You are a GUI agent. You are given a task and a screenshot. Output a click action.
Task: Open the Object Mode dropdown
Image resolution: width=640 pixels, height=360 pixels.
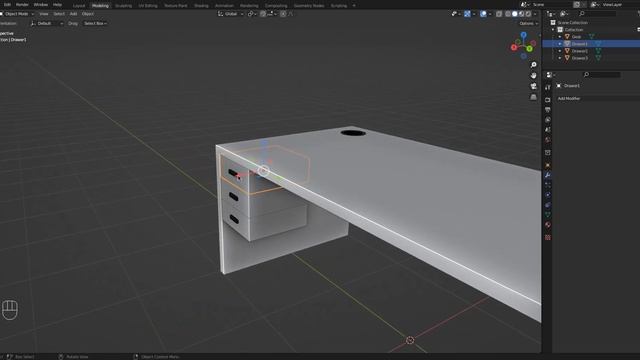click(x=17, y=14)
